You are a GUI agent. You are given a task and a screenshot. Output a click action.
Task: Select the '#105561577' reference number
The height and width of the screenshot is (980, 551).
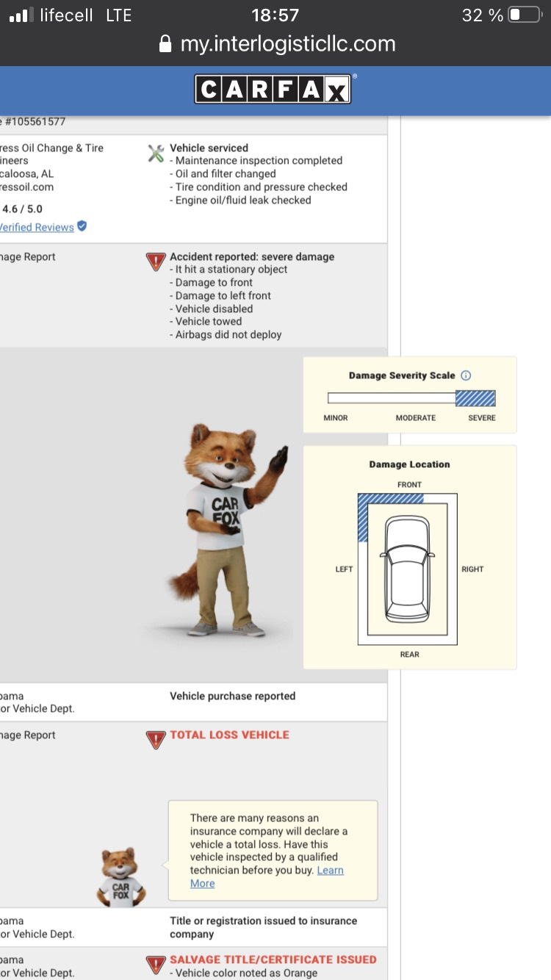[x=35, y=122]
